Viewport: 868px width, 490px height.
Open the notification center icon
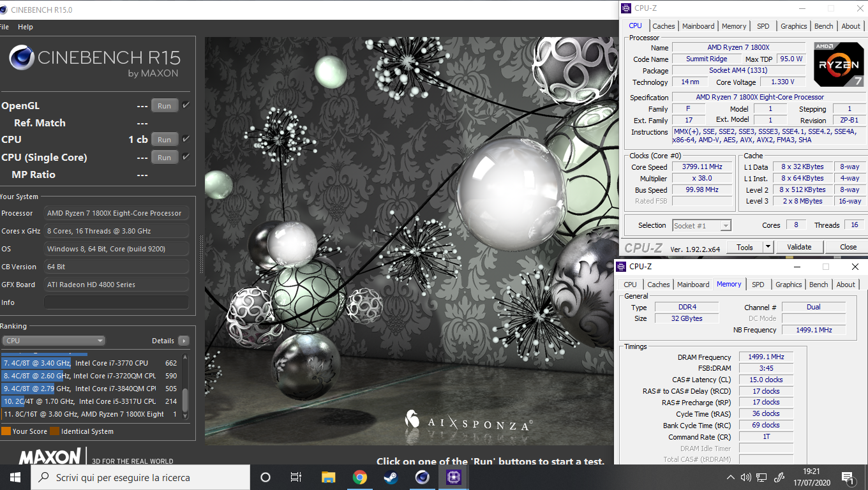[848, 477]
